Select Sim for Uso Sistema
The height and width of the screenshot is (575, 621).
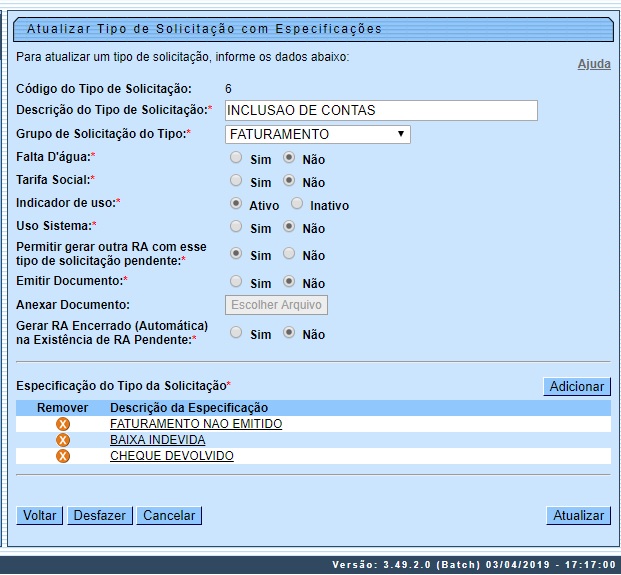pos(236,227)
